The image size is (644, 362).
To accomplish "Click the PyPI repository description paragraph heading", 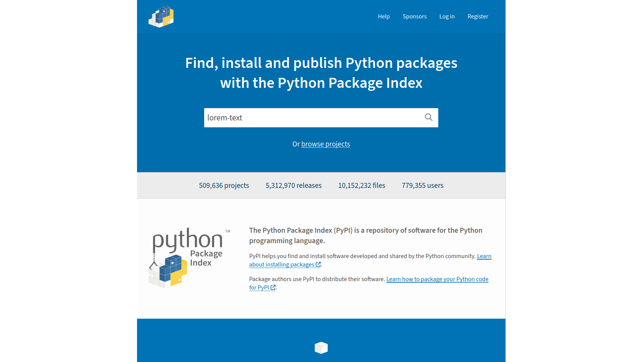I will pyautogui.click(x=366, y=235).
